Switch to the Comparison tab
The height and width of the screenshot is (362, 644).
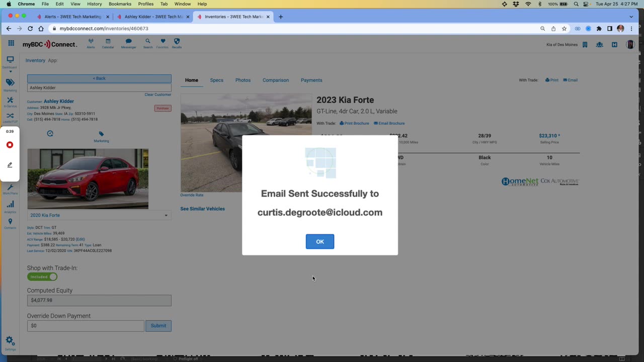[276, 80]
